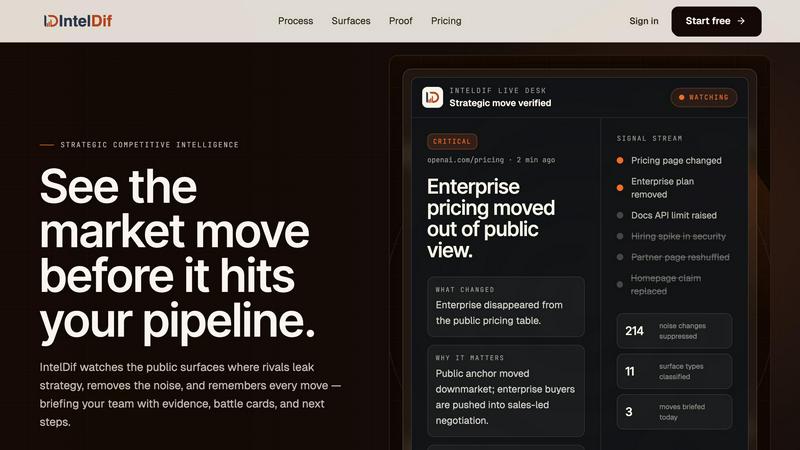Image resolution: width=800 pixels, height=450 pixels.
Task: Click the 'Strategic Competitive Intelligence' label
Action: (x=149, y=145)
